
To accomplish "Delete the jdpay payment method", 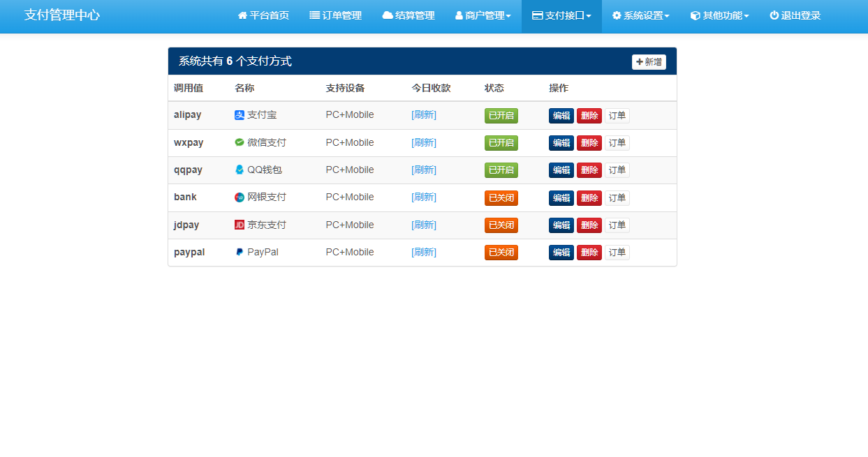I will [589, 225].
